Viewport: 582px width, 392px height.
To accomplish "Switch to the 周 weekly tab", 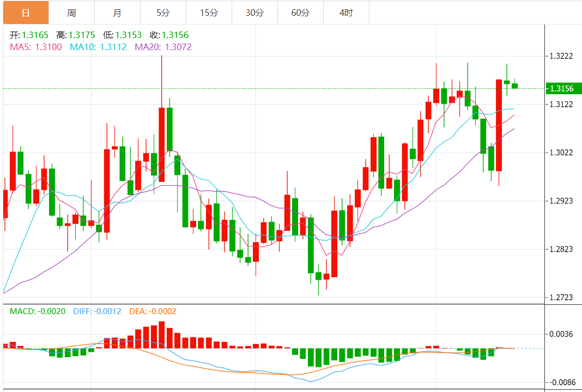I will [71, 13].
